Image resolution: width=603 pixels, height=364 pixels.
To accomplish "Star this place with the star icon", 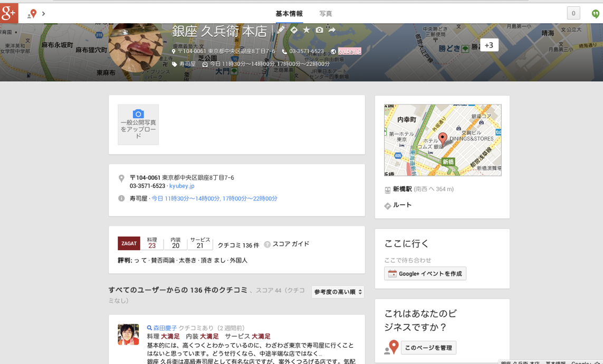I will coord(307,30).
